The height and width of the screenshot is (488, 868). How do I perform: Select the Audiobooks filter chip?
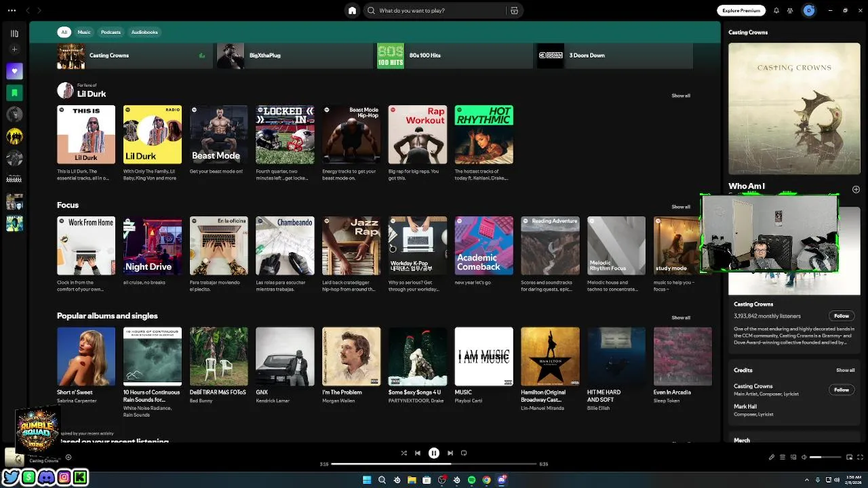pyautogui.click(x=144, y=32)
